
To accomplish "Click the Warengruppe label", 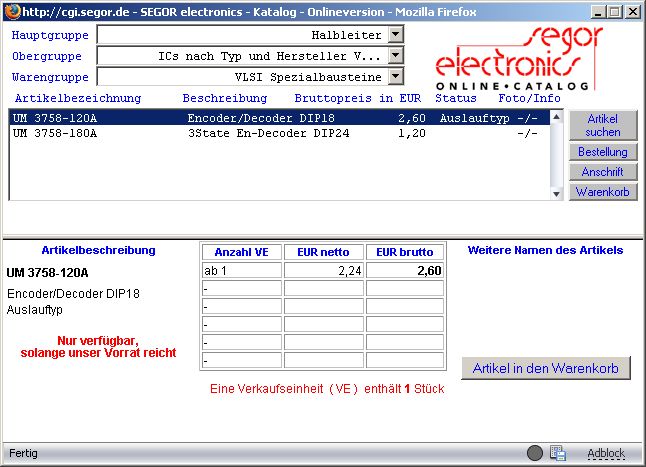I will (x=50, y=77).
